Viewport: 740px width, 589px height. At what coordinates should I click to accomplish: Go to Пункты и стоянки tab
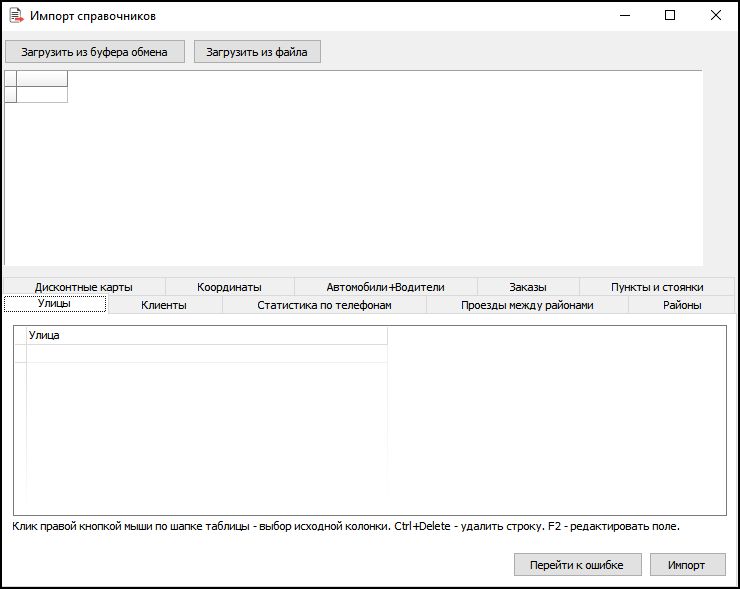[x=656, y=287]
